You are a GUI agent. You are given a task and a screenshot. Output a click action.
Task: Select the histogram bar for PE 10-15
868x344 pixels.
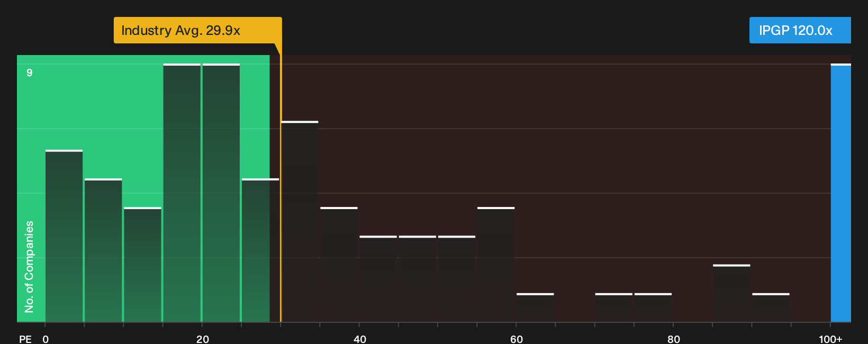pyautogui.click(x=142, y=265)
